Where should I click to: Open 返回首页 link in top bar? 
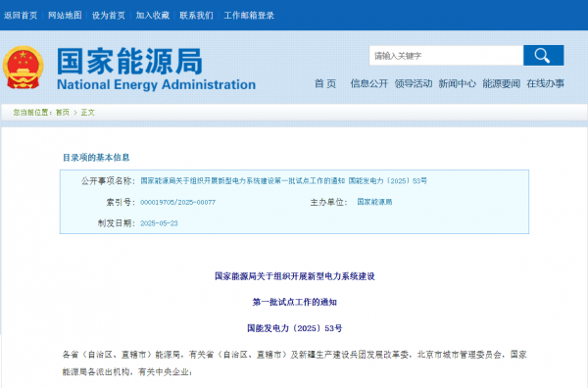21,16
